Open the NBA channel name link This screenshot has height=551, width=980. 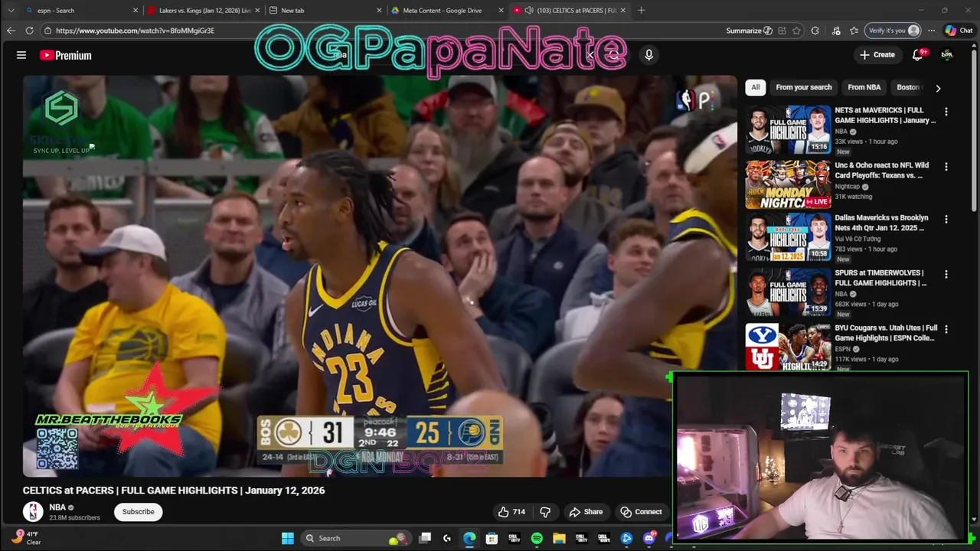57,507
